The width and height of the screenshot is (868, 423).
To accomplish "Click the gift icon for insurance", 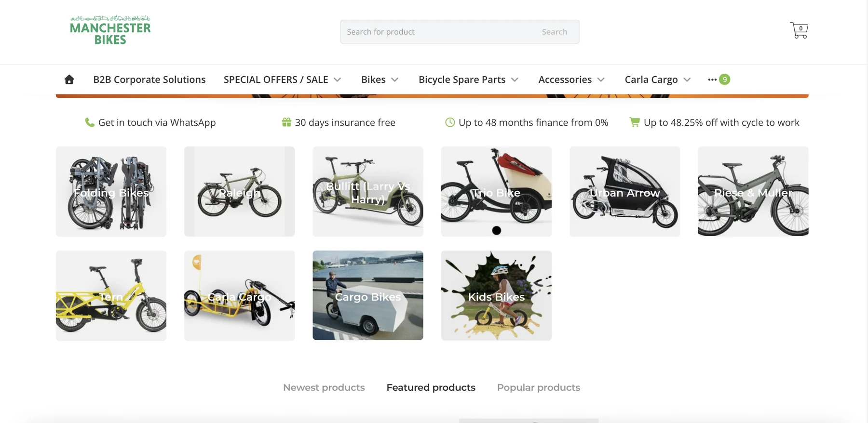I will click(286, 122).
